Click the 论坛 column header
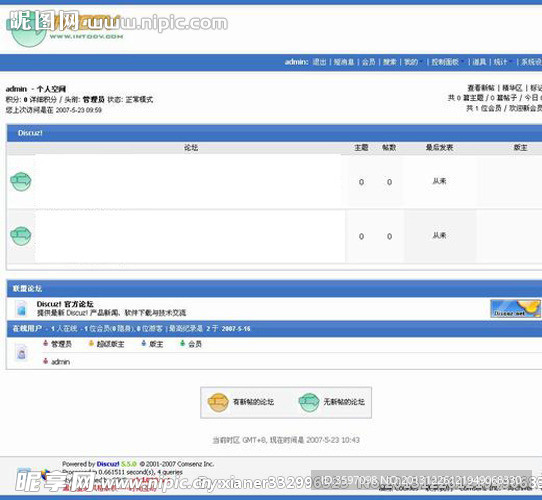The height and width of the screenshot is (500, 542). coord(191,148)
